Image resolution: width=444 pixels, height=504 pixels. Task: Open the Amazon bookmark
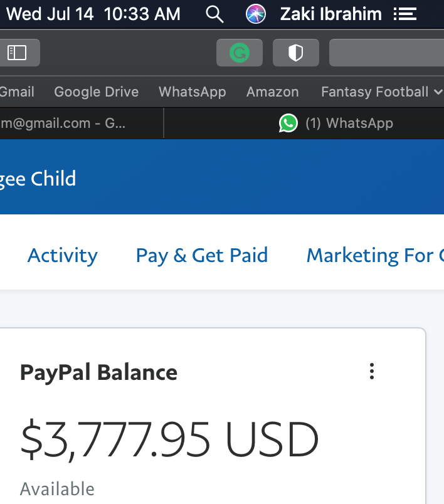272,92
